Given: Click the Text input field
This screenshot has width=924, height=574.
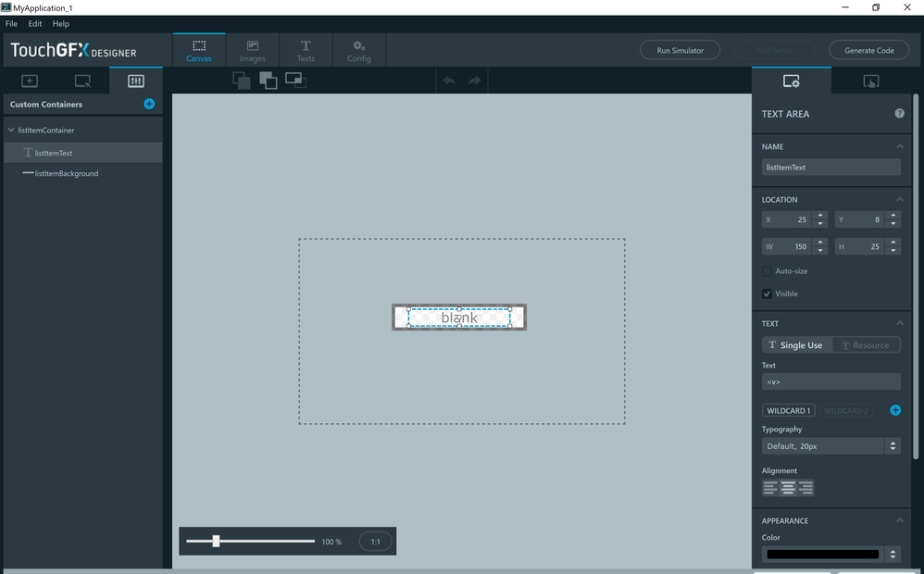Looking at the screenshot, I should tap(830, 381).
